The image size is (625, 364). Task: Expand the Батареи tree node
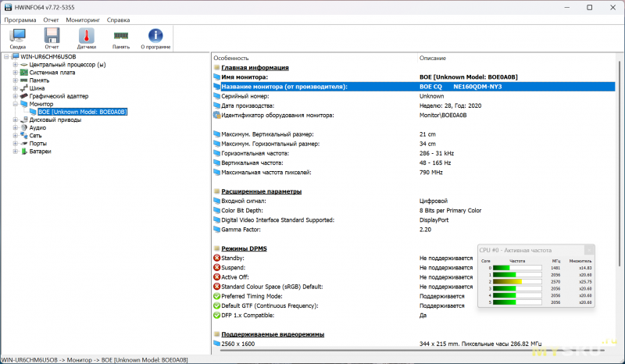15,152
